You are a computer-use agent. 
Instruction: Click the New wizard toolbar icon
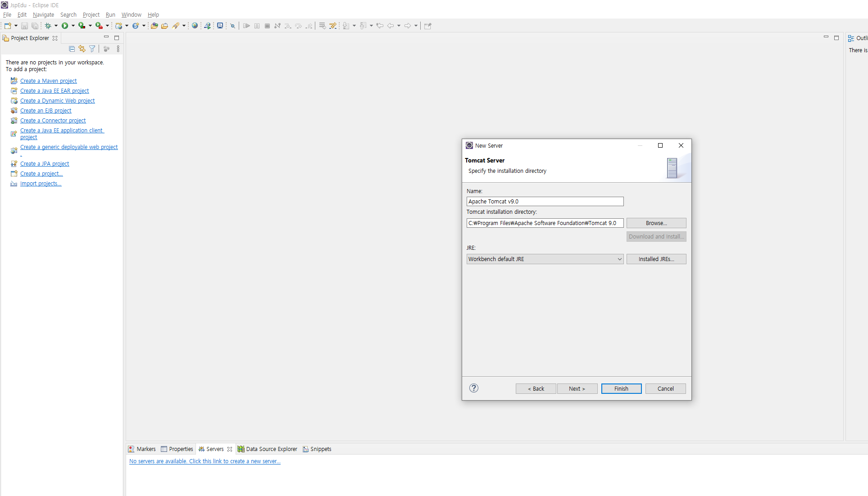click(x=8, y=26)
